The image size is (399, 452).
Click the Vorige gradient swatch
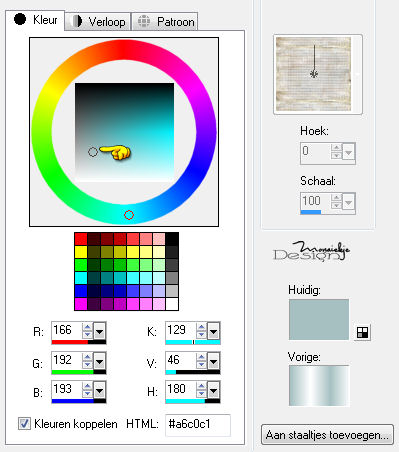click(319, 386)
